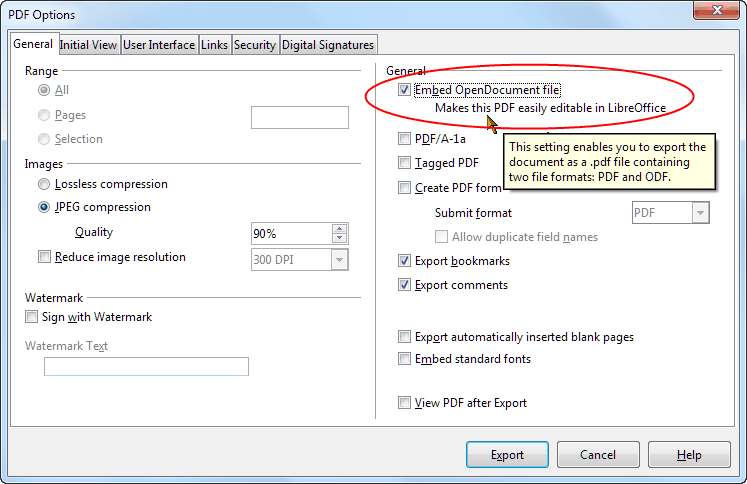Click the Quality percentage input field
This screenshot has width=747, height=484.
click(290, 233)
